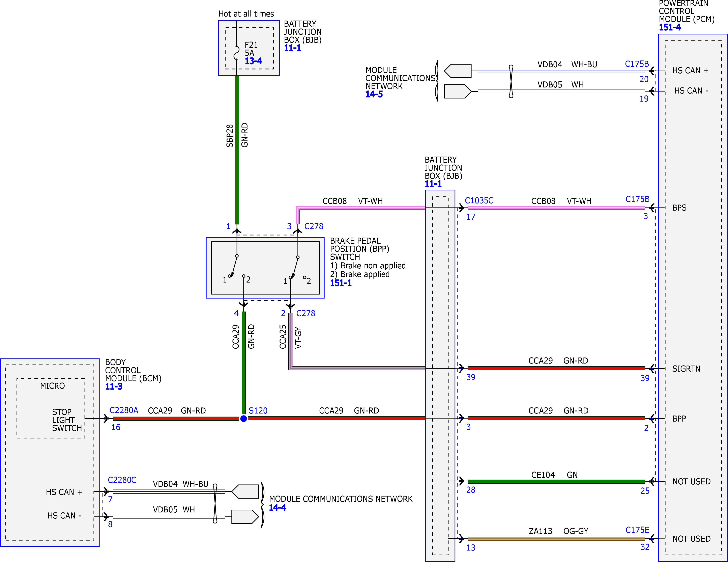Click the off-page arrow for VDB04 near PCM
The height and width of the screenshot is (562, 728).
[458, 71]
